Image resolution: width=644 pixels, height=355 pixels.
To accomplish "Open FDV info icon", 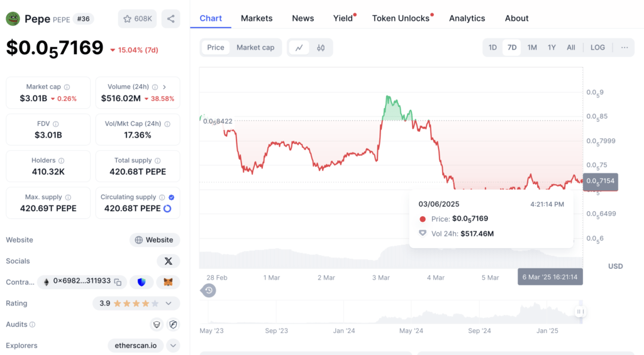I will click(x=56, y=124).
